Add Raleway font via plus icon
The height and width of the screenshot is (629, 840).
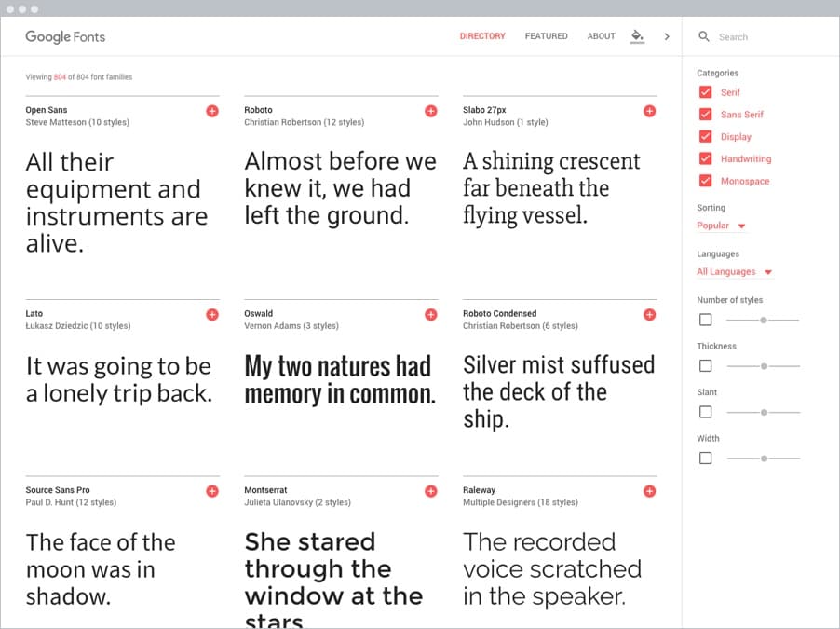649,491
